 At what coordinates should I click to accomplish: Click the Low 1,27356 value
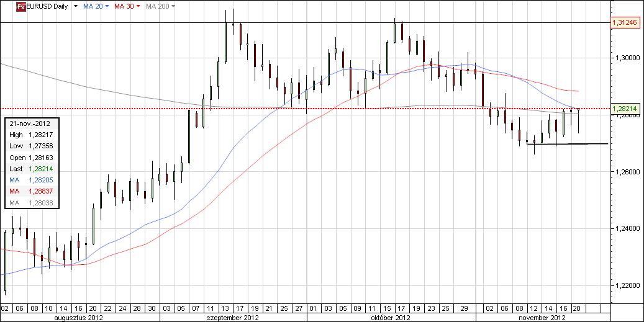(x=40, y=146)
